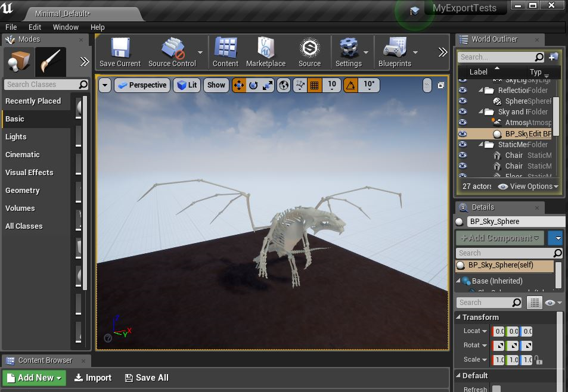
Task: Click the World Outliner vertical scrollbar
Action: coord(557,117)
